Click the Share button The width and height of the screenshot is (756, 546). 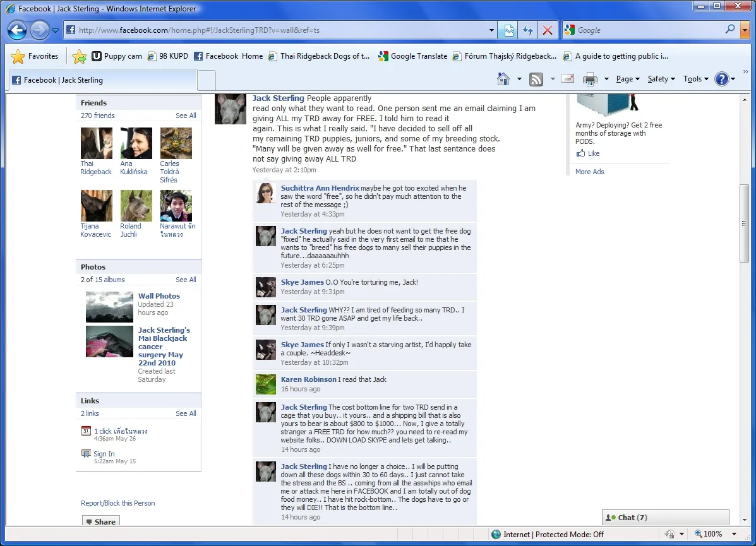101,521
